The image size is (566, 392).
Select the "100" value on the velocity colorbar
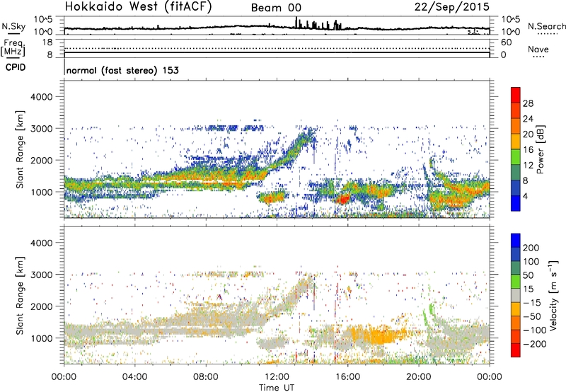tap(531, 261)
